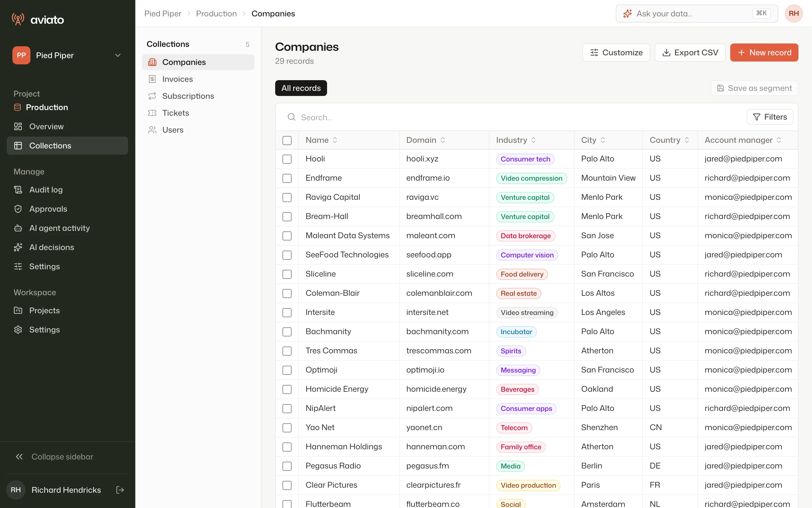Viewport: 812px width, 508px height.
Task: Sort by Account manager column
Action: click(743, 140)
